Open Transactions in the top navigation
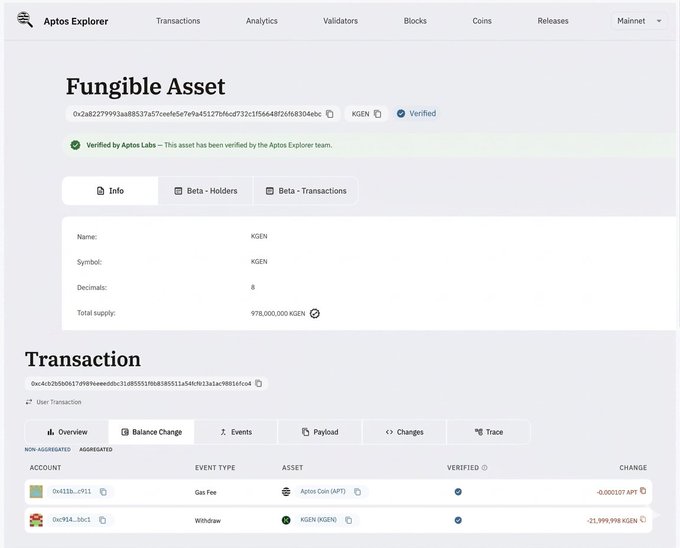The image size is (680, 548). tap(178, 21)
